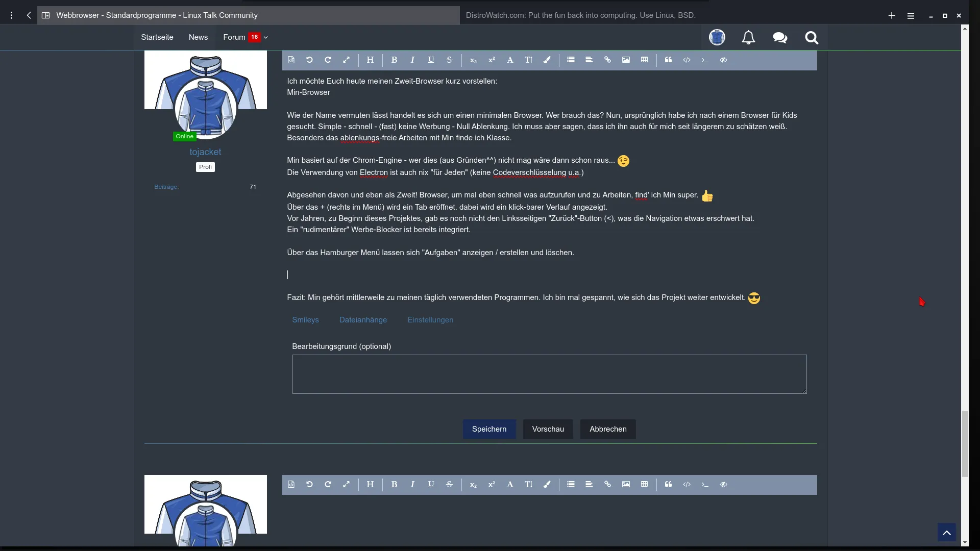
Task: Insert a table in the top editor
Action: 644,60
